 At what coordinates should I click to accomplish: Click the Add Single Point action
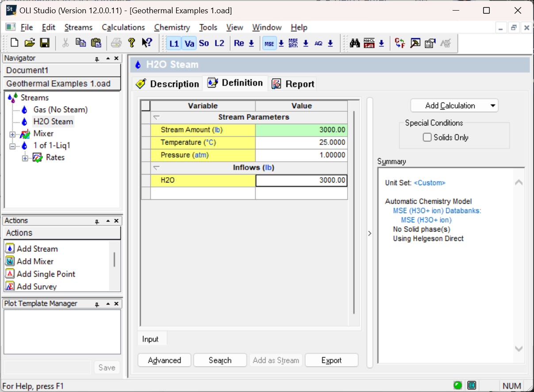(46, 274)
